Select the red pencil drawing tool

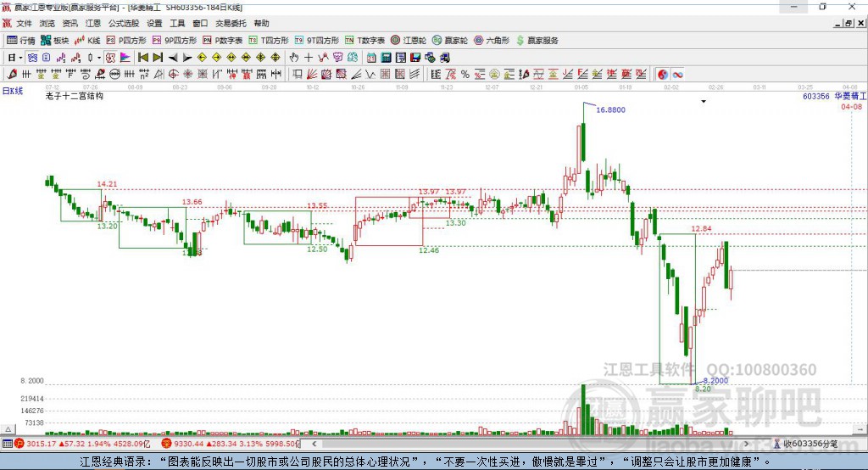(12, 75)
